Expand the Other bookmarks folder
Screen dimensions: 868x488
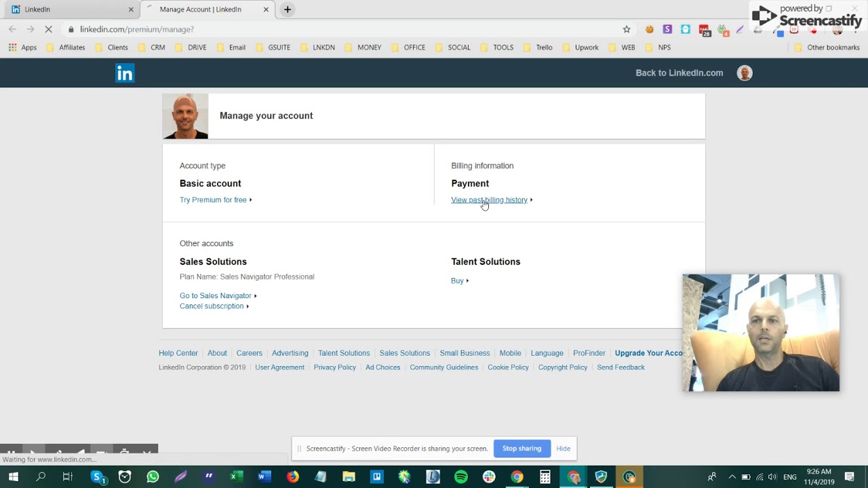pos(827,47)
